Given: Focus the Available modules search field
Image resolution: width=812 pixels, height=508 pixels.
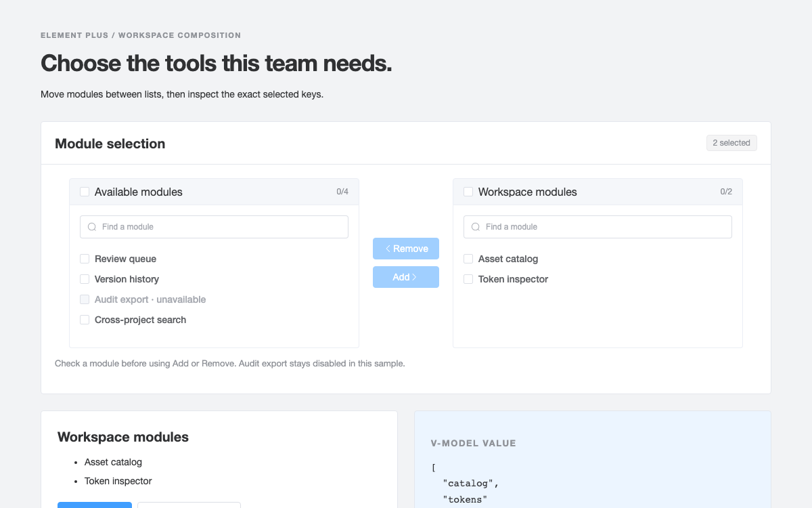Looking at the screenshot, I should coord(214,227).
